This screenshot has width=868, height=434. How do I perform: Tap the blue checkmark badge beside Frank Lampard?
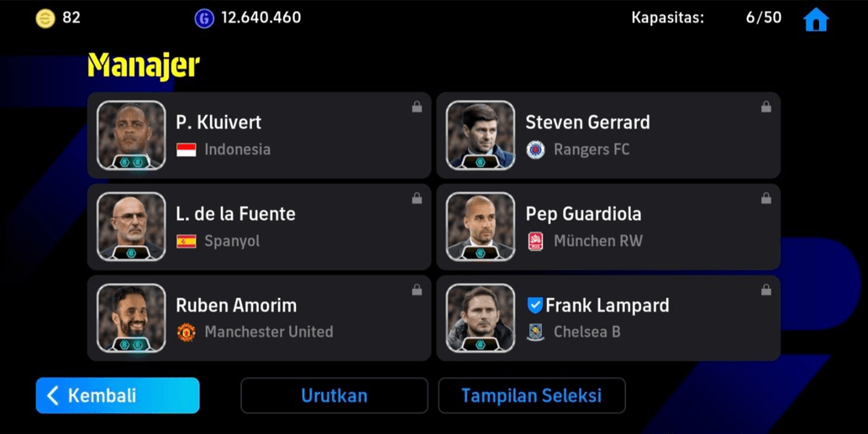(x=534, y=306)
